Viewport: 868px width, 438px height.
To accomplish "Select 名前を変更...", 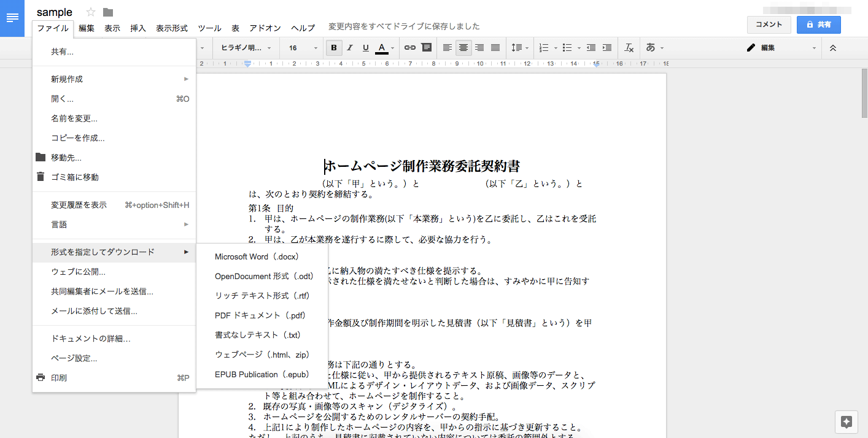I will 114,118.
